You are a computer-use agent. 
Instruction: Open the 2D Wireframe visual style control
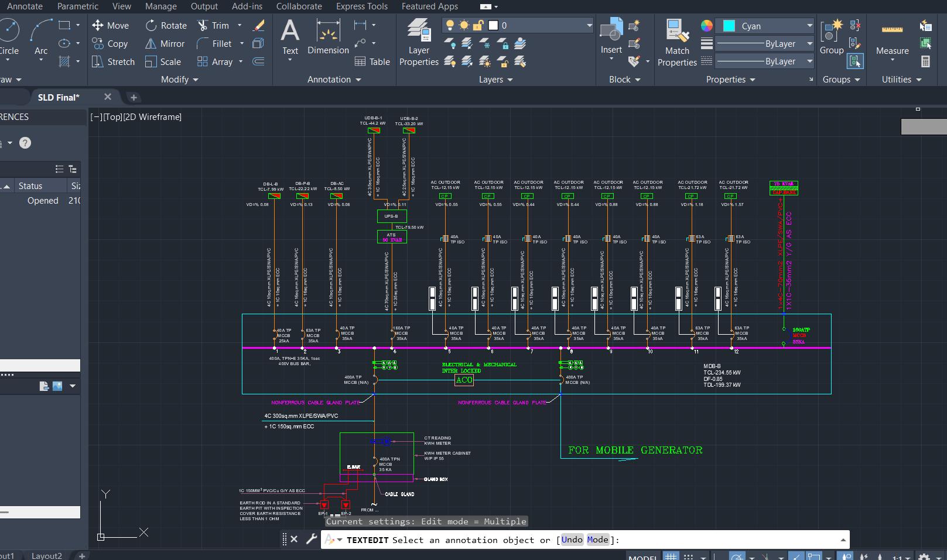coord(152,117)
